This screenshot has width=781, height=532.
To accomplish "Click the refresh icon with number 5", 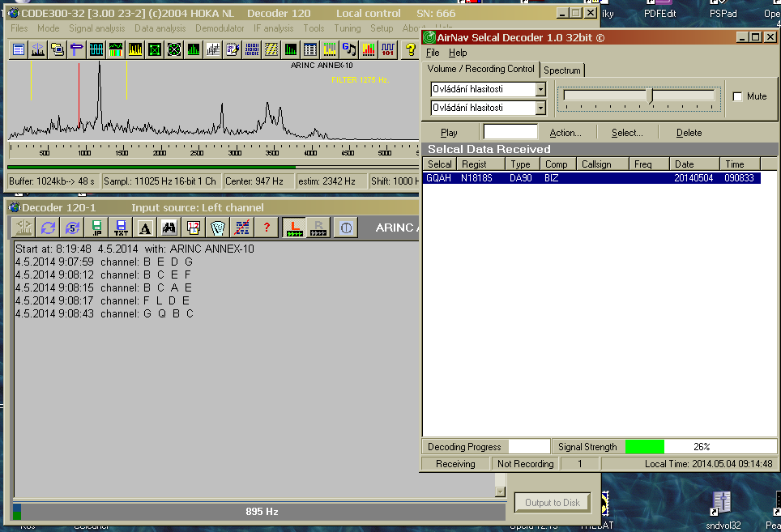I will [72, 228].
